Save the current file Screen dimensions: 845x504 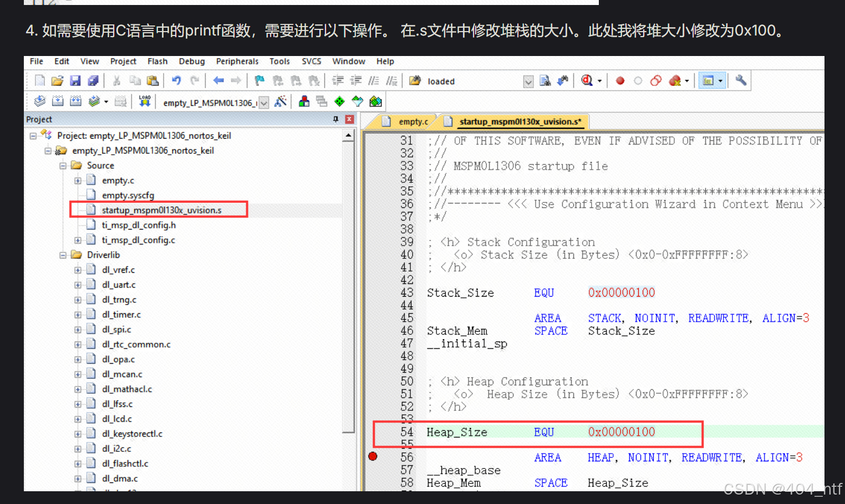click(x=75, y=81)
